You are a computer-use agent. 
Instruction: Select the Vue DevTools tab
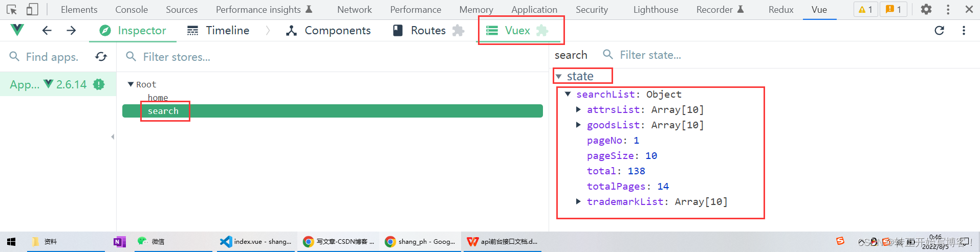[x=819, y=9]
